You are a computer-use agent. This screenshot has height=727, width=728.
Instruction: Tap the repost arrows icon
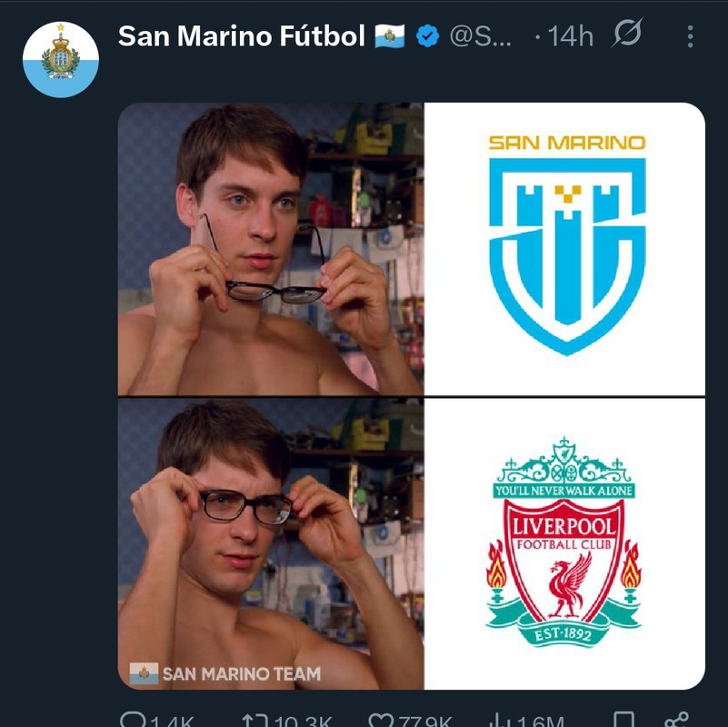pos(254,721)
